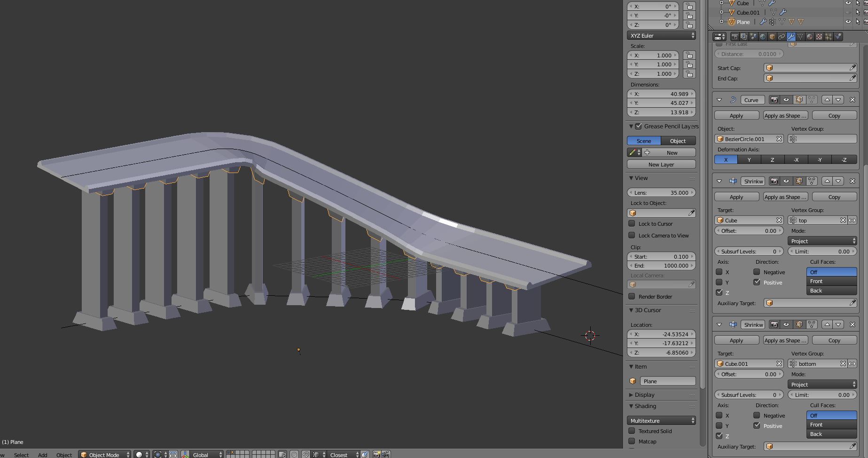Click OpenGL render active viewport icon
The height and width of the screenshot is (458, 868).
click(x=376, y=454)
